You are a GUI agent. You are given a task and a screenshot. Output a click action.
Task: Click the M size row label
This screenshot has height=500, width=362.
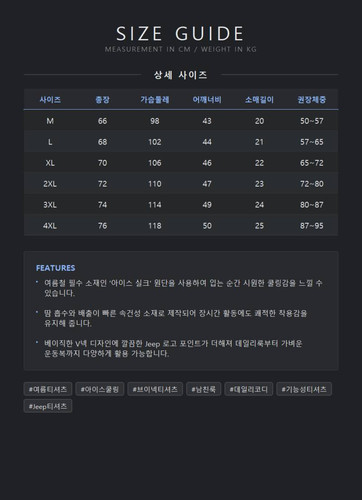(50, 121)
